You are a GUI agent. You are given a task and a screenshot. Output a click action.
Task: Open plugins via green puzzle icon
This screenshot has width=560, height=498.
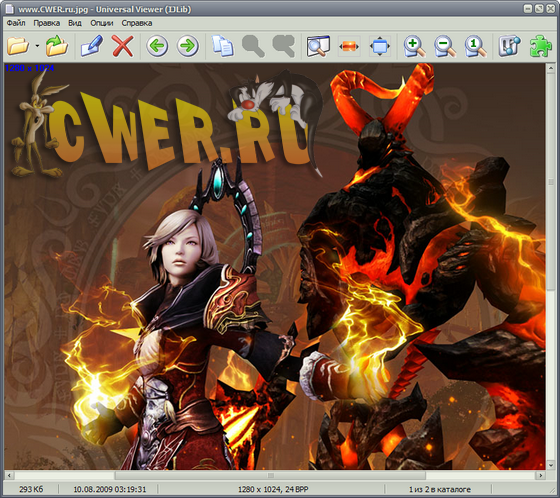(540, 46)
